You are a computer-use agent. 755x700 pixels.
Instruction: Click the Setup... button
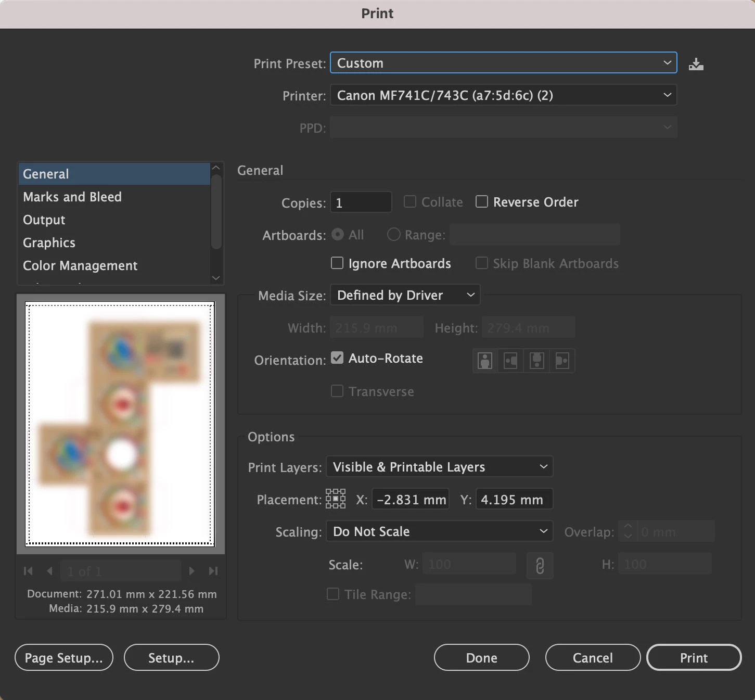171,658
